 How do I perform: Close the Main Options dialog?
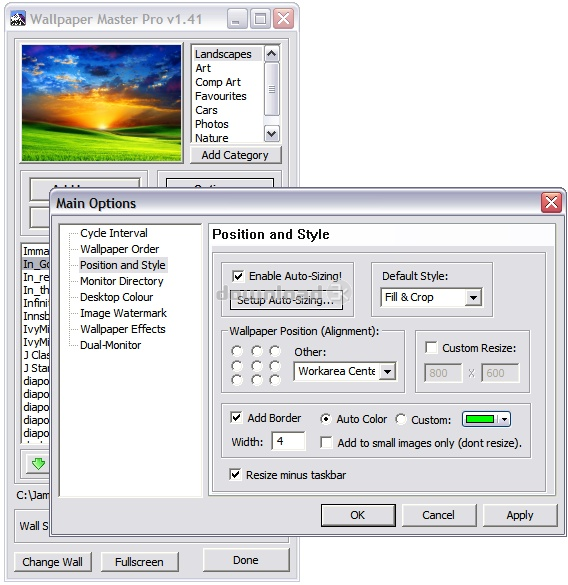pyautogui.click(x=551, y=203)
